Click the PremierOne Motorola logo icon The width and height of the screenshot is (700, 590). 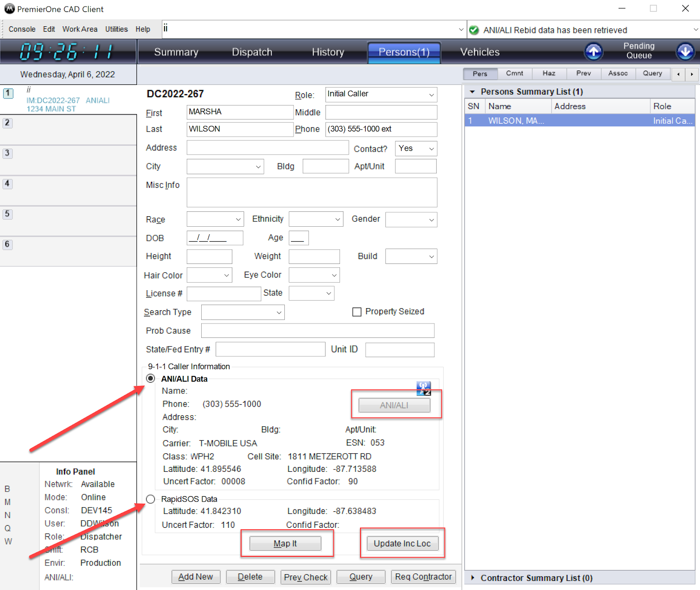[9, 9]
